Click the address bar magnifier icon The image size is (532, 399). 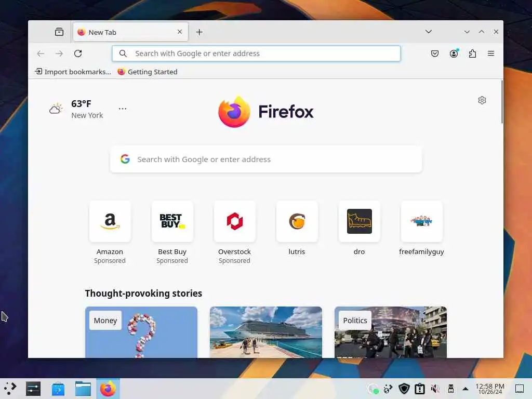123,54
